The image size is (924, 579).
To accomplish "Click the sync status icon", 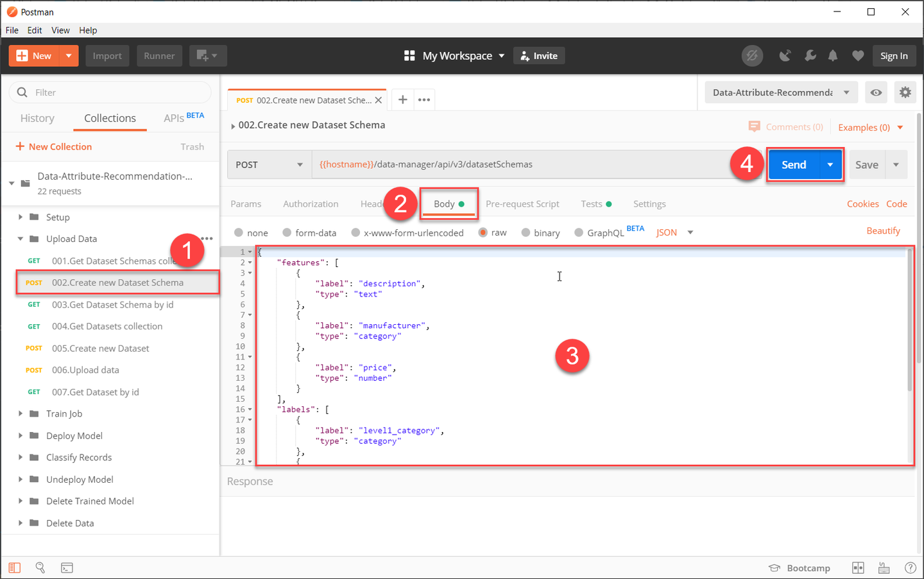I will point(752,56).
